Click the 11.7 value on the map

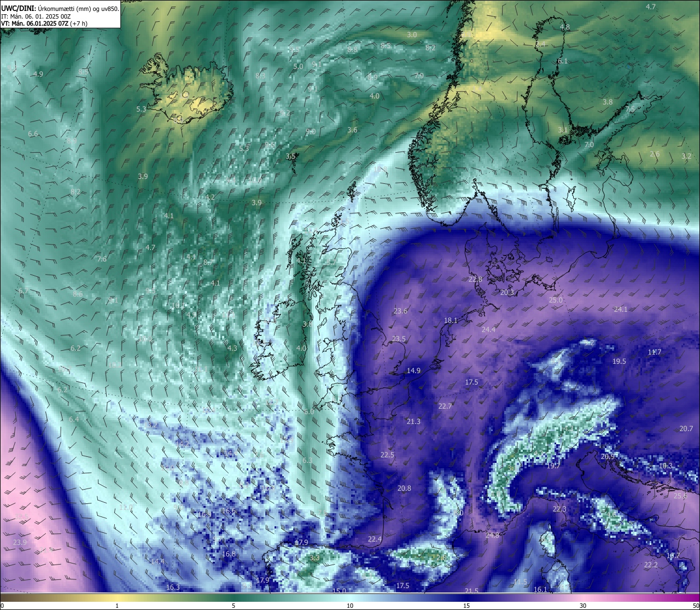pos(655,352)
